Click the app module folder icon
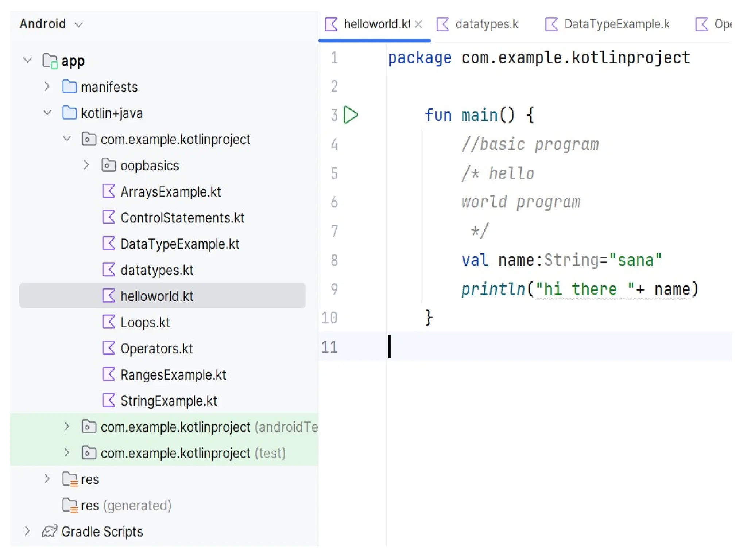 pyautogui.click(x=50, y=61)
